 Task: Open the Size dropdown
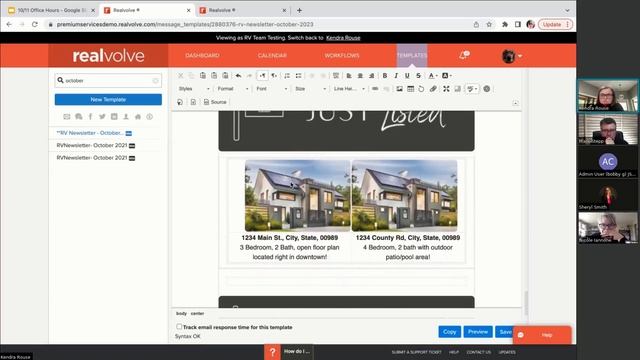point(310,89)
